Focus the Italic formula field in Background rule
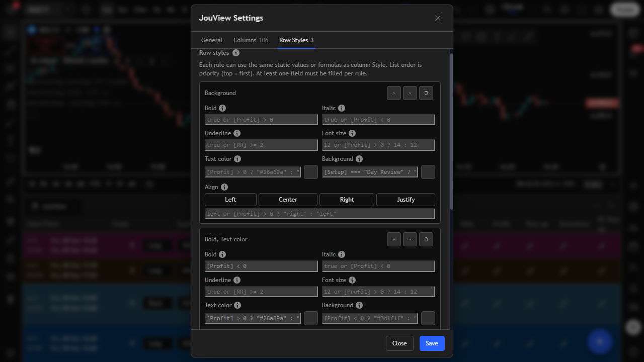Image resolution: width=644 pixels, height=362 pixels. (378, 120)
